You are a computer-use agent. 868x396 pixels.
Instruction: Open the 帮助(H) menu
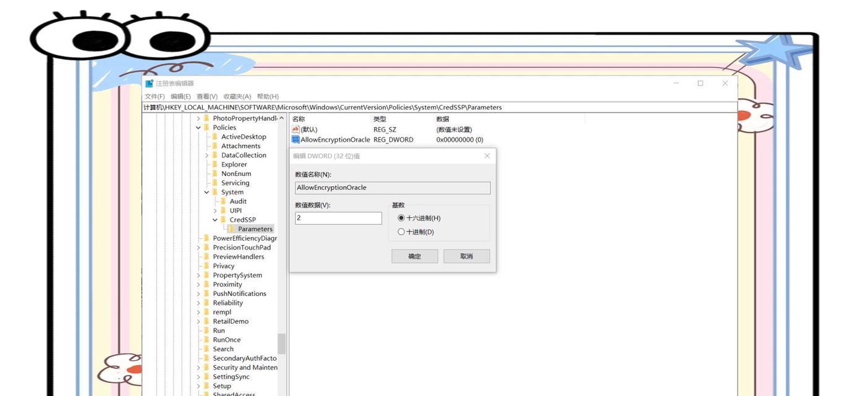tap(268, 97)
